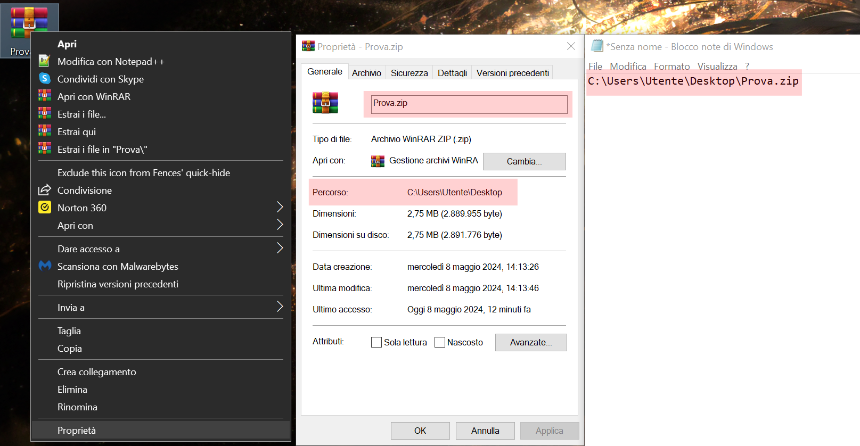This screenshot has height=446, width=860.
Task: Expand the Apri con submenu arrow
Action: click(279, 224)
